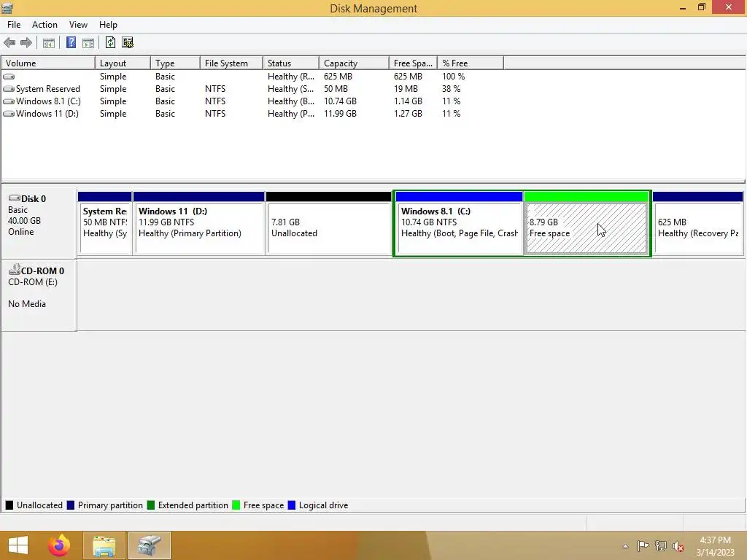The image size is (747, 560).
Task: Click Disk Management app icon in title bar
Action: coord(7,8)
